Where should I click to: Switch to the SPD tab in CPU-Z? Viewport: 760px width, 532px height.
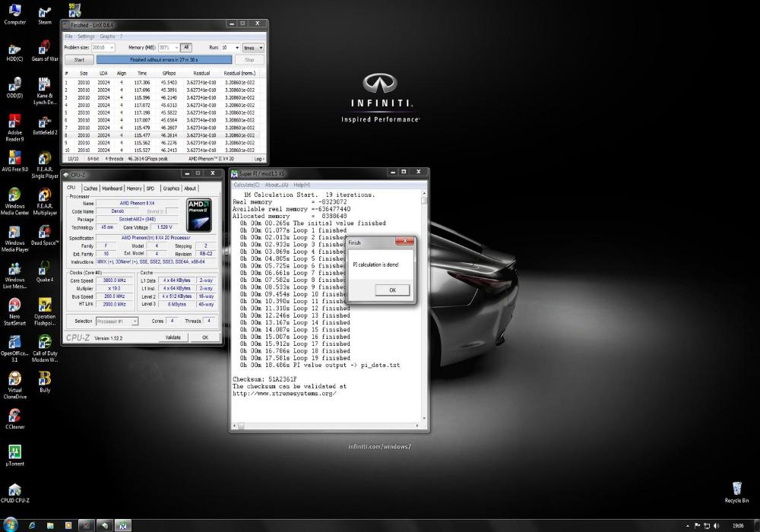point(150,188)
